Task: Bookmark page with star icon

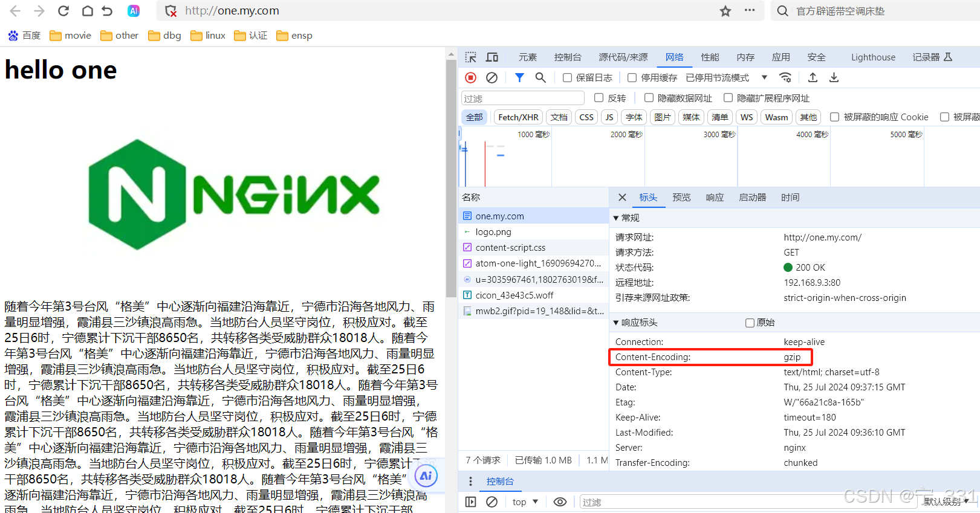Action: click(725, 11)
